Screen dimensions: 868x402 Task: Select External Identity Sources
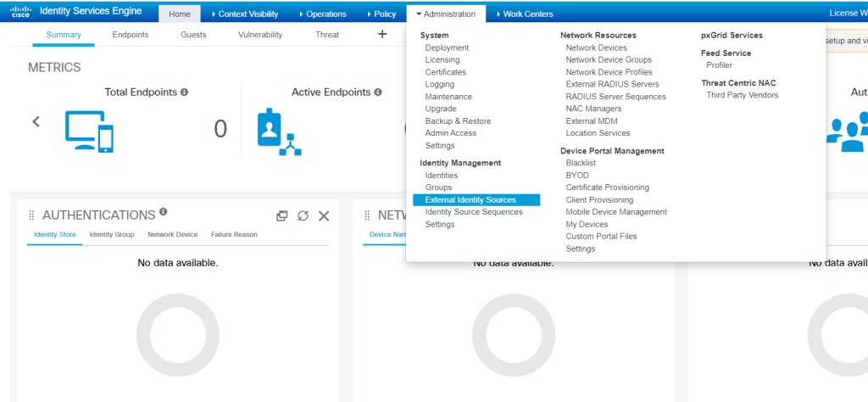[x=476, y=200]
